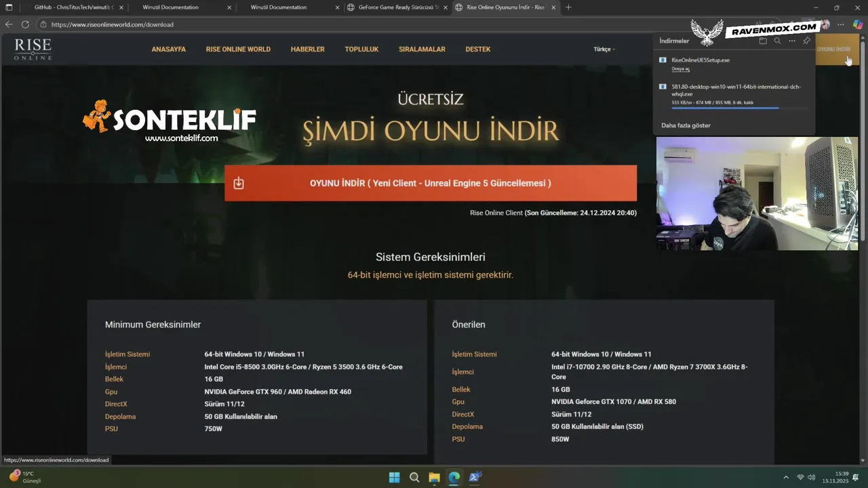Viewport: 868px width, 488px height.
Task: Click 50 GB Kullanılabilir alan (SSD) value
Action: tap(597, 426)
